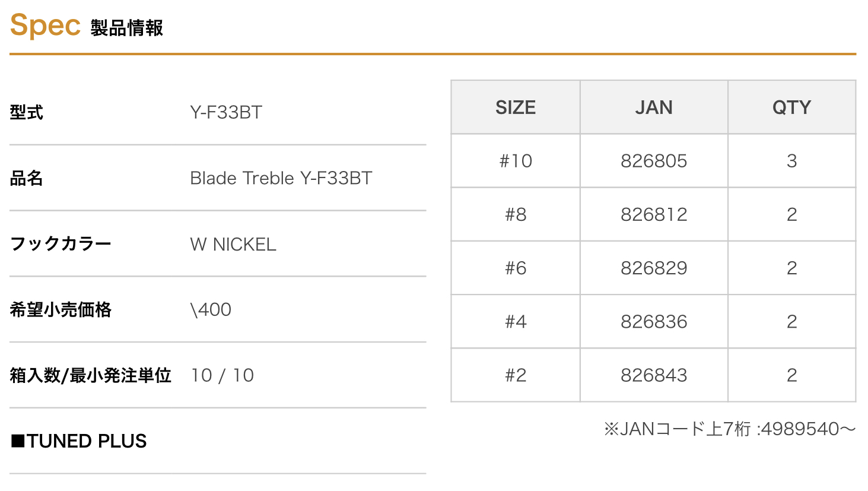Select the #2 size cell
The width and height of the screenshot is (868, 491).
tap(516, 375)
